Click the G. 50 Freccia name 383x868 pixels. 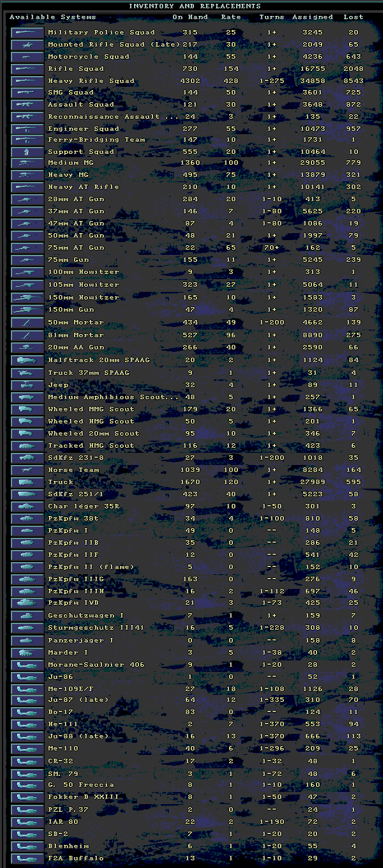[81, 785]
